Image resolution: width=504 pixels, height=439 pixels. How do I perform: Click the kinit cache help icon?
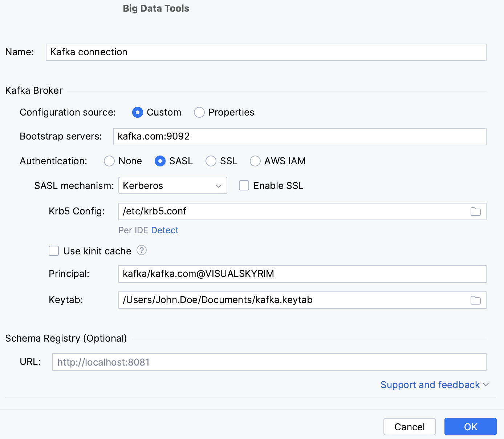[x=142, y=250]
